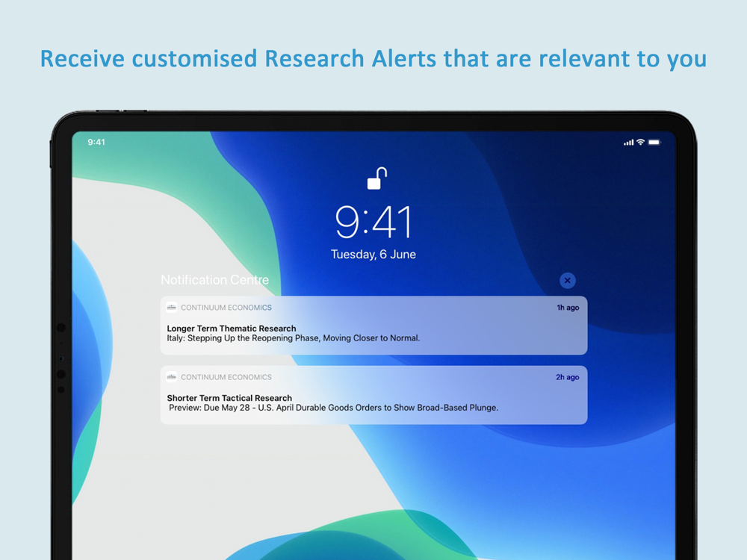This screenshot has height=560, width=747.
Task: Click the Receive customised Research Alerts headline
Action: click(x=373, y=59)
